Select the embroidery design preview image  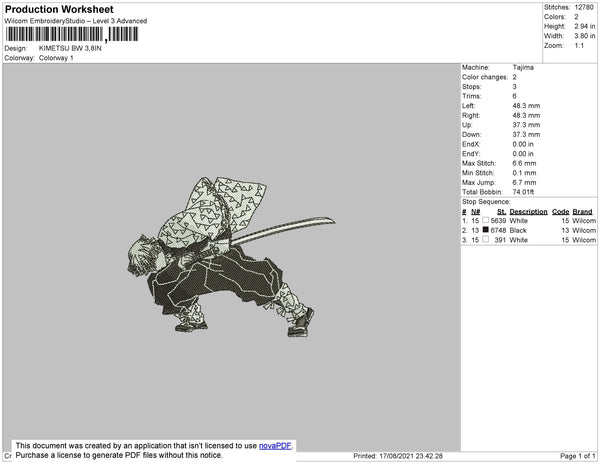click(231, 257)
